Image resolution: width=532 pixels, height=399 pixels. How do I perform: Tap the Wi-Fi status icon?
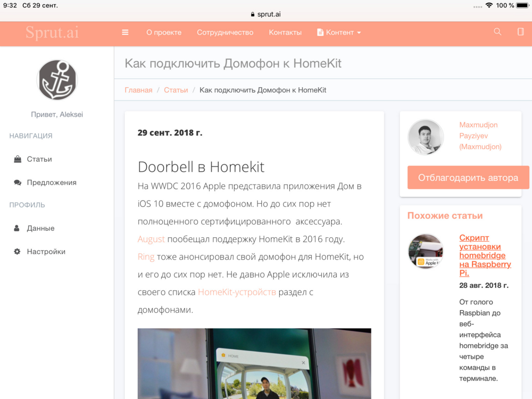489,5
